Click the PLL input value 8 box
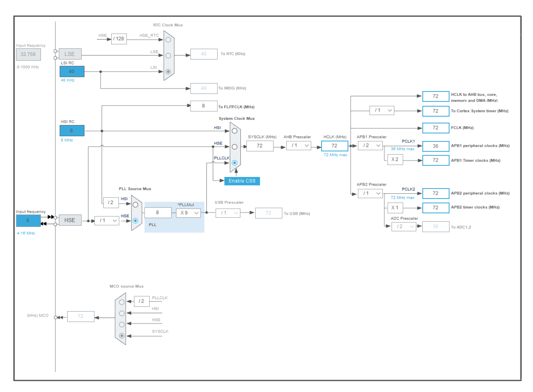The image size is (533, 392). click(158, 213)
